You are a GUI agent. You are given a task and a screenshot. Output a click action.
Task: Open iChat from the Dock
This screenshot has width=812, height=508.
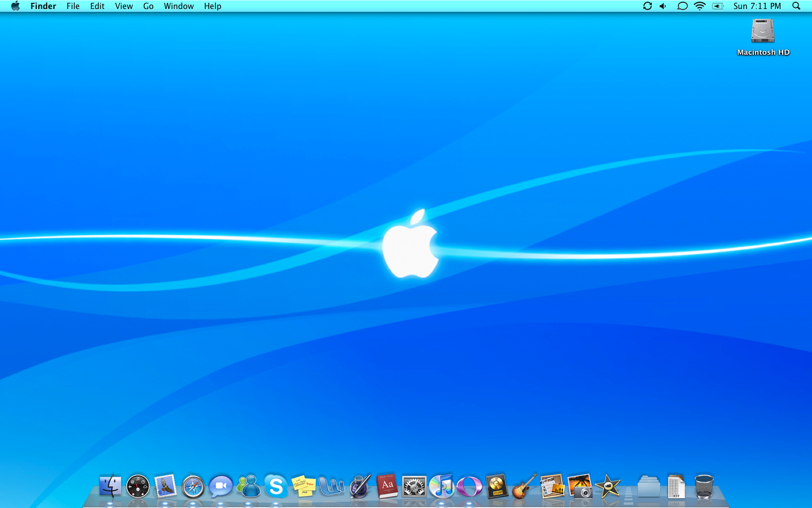[x=220, y=486]
